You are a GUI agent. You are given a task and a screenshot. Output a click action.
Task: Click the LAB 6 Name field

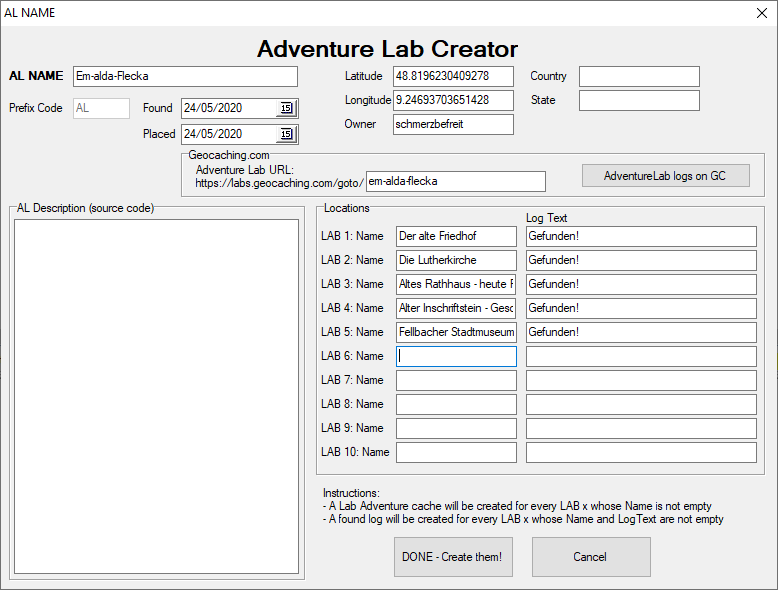click(456, 356)
